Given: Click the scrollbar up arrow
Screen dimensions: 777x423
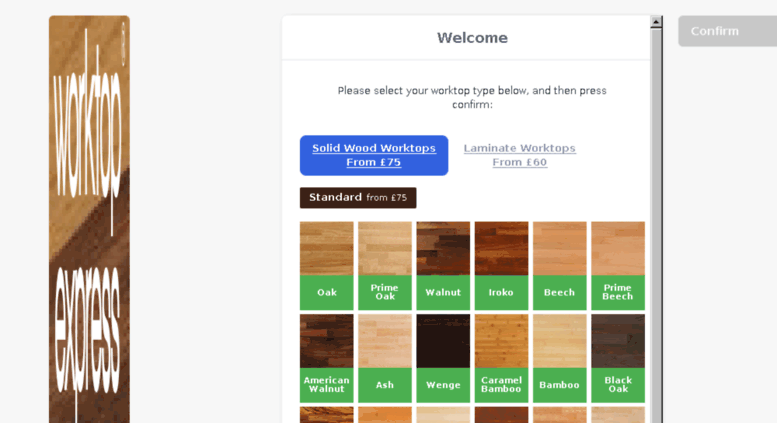Looking at the screenshot, I should [656, 22].
